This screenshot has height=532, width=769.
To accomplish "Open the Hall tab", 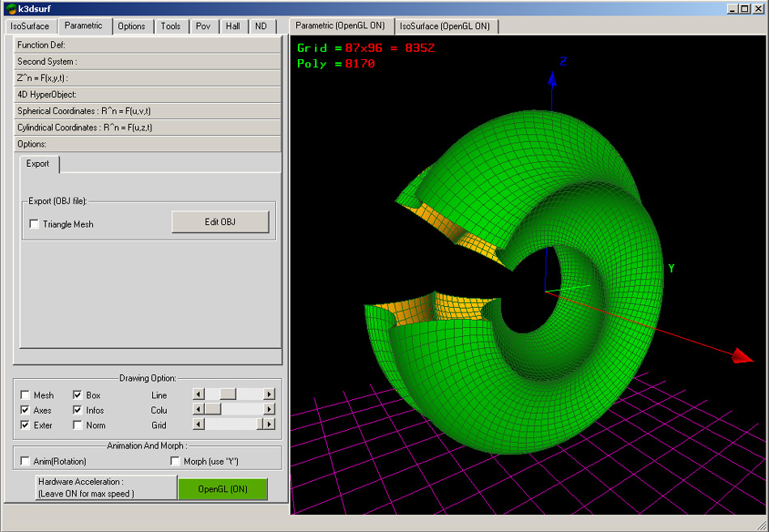I will point(233,27).
